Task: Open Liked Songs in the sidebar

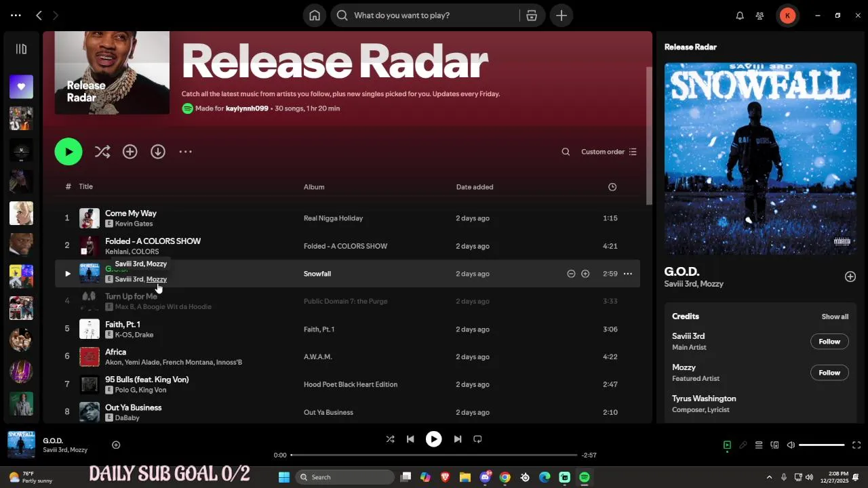Action: coord(21,87)
